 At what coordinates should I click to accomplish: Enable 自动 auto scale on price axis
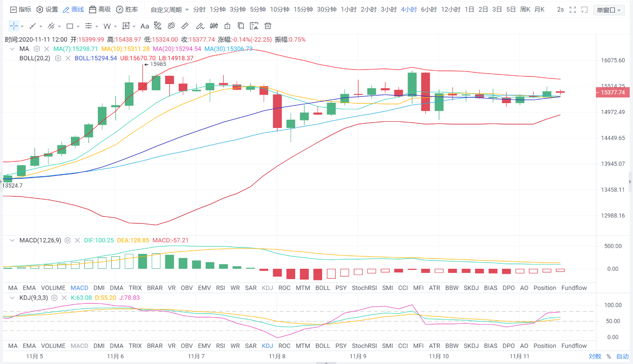tap(622, 357)
